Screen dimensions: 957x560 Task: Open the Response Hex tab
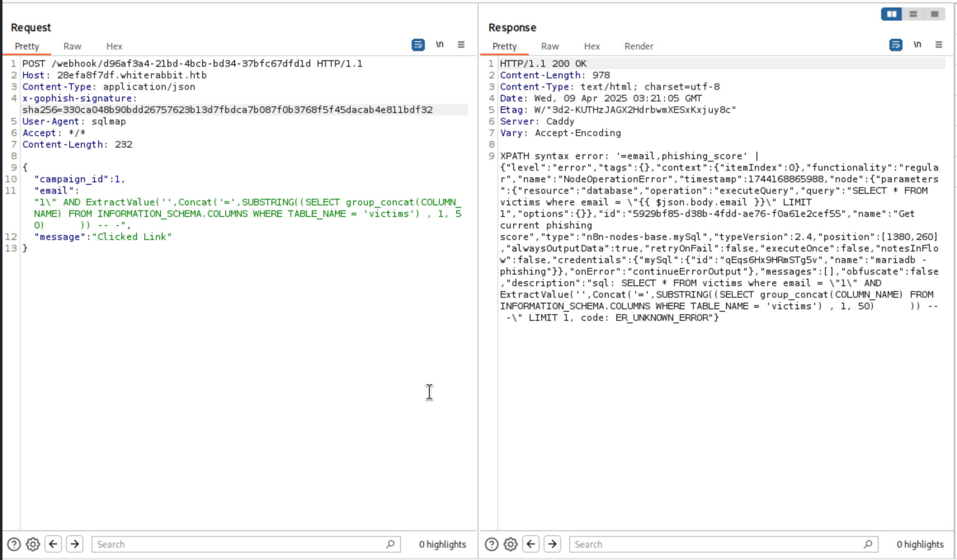(592, 46)
